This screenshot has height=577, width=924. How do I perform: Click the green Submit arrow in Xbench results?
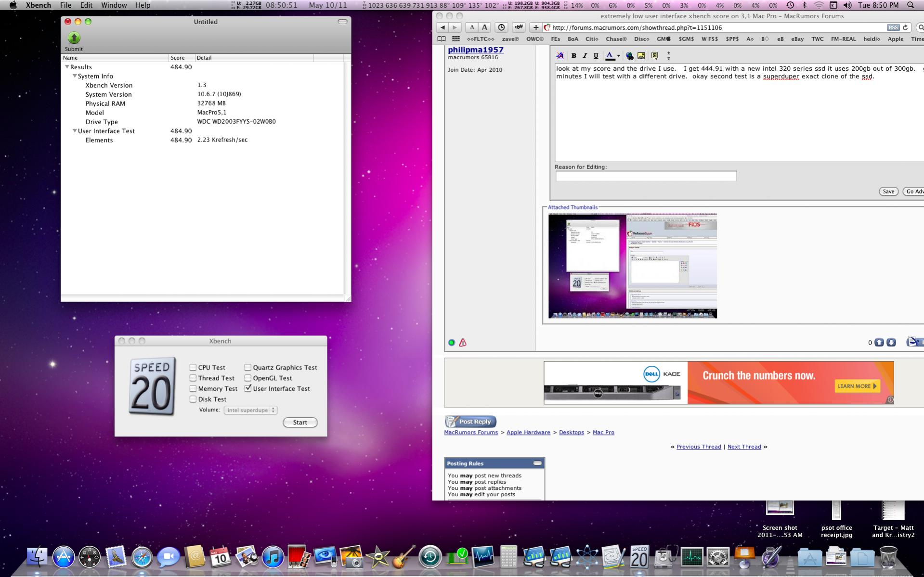coord(74,38)
